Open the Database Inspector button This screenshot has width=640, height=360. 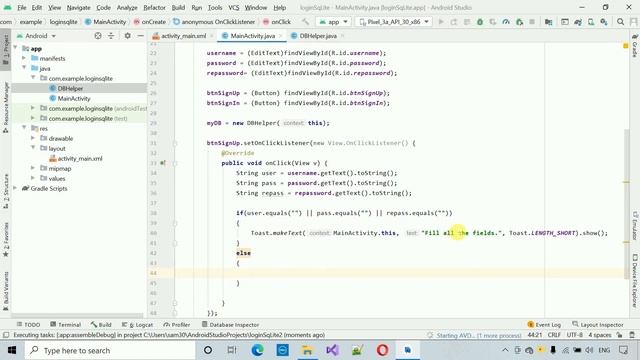pos(230,324)
